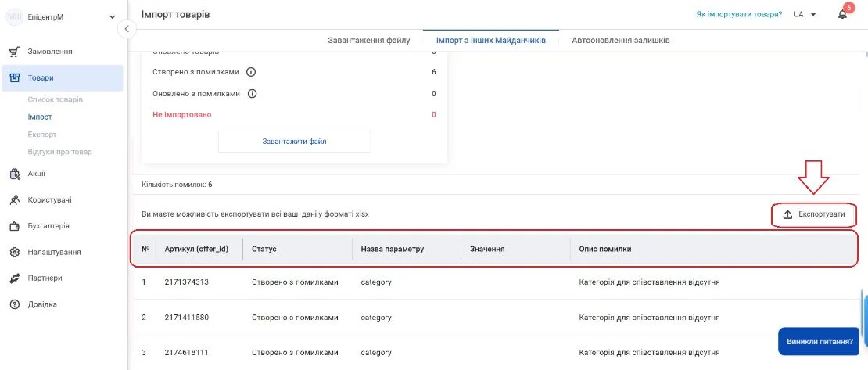Click Назва параметру column header
Screen dimensions: 868x370
click(x=393, y=249)
